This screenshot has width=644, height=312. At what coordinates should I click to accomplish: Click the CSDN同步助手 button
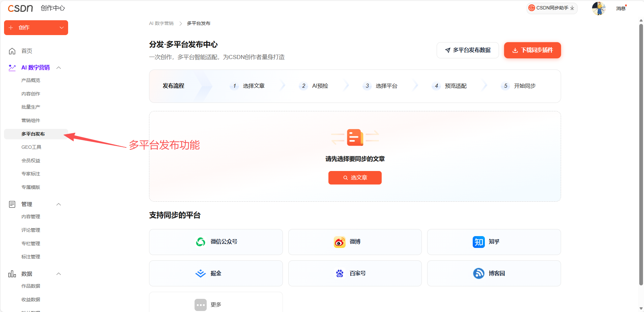552,8
